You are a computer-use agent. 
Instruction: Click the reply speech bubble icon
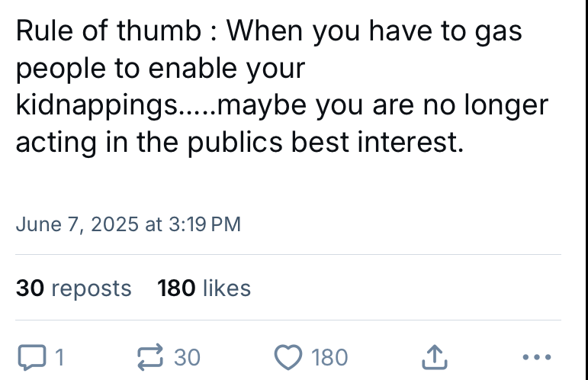click(32, 357)
